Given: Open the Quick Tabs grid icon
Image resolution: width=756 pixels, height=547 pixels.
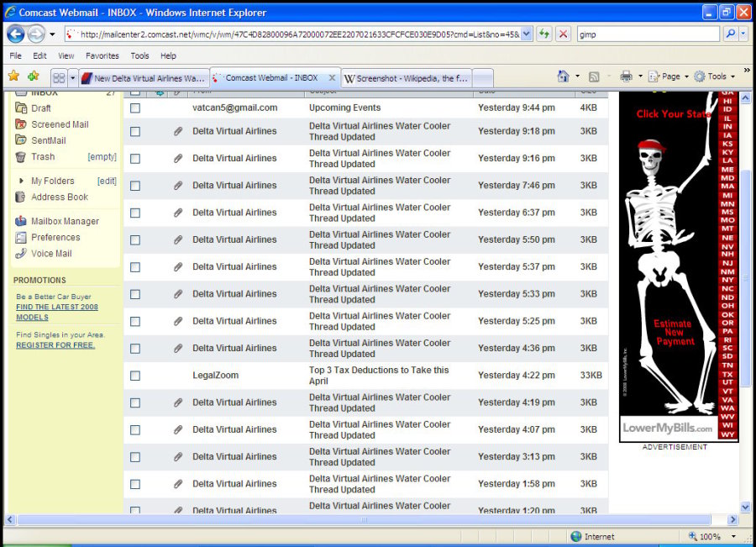Looking at the screenshot, I should 60,77.
